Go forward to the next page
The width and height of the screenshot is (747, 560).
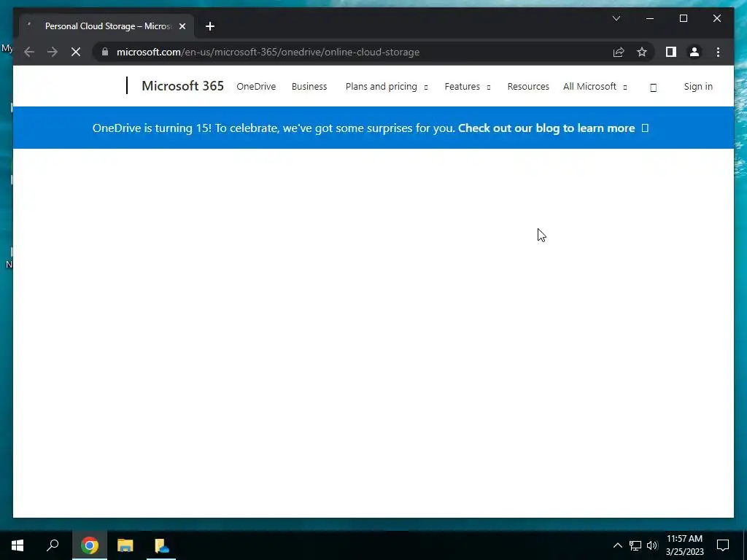click(x=53, y=52)
